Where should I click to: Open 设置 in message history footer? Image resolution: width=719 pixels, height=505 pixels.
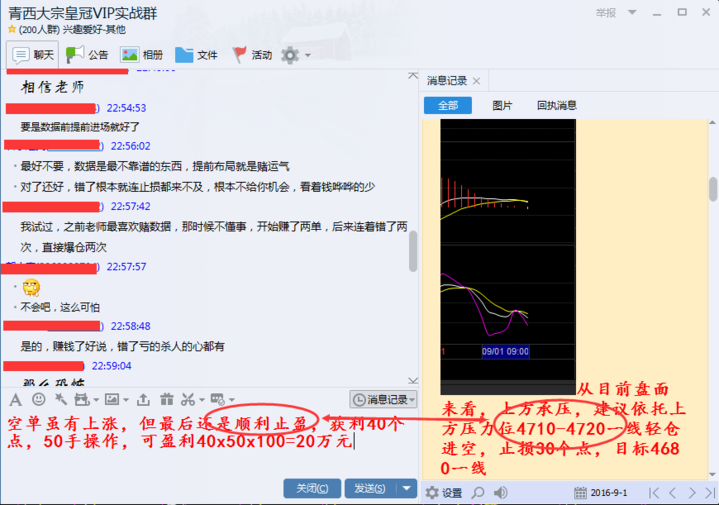point(444,493)
